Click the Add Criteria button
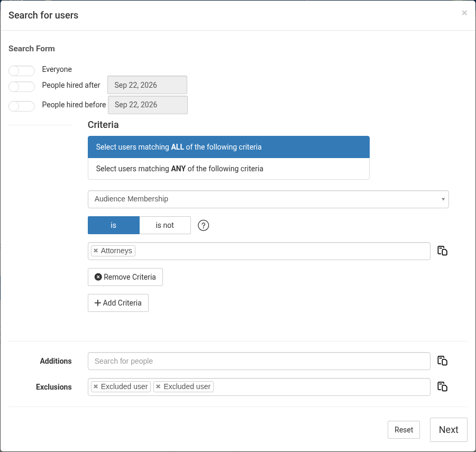This screenshot has height=452, width=476. tap(118, 303)
